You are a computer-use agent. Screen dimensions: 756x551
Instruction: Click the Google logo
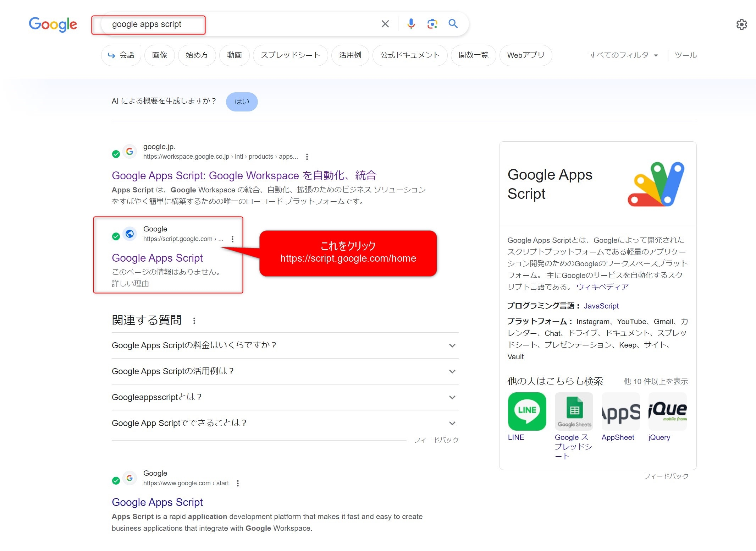53,24
